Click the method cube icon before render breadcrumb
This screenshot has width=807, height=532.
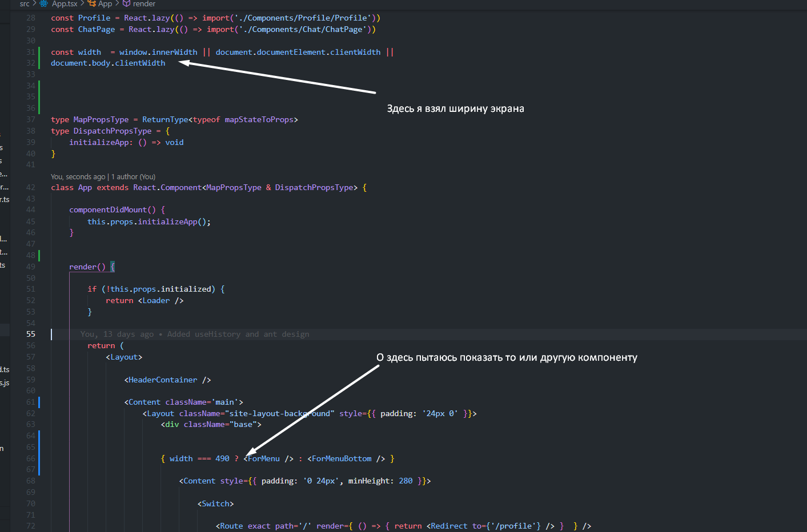(126, 3)
